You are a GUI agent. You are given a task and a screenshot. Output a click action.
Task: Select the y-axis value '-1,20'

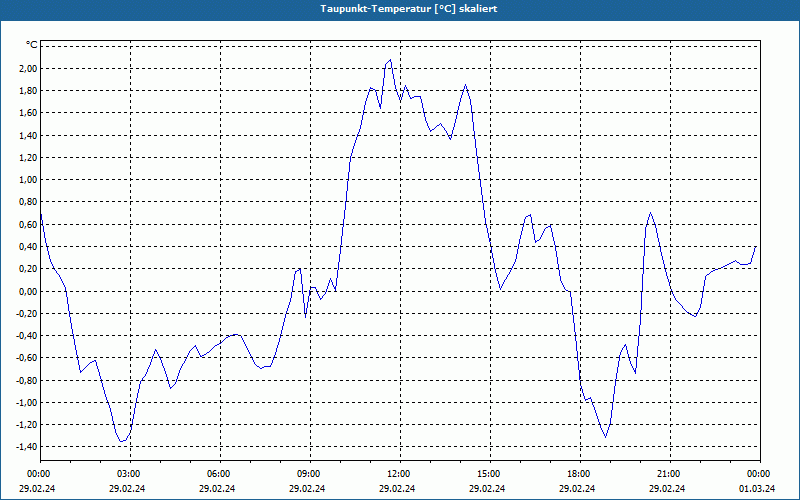click(x=27, y=425)
